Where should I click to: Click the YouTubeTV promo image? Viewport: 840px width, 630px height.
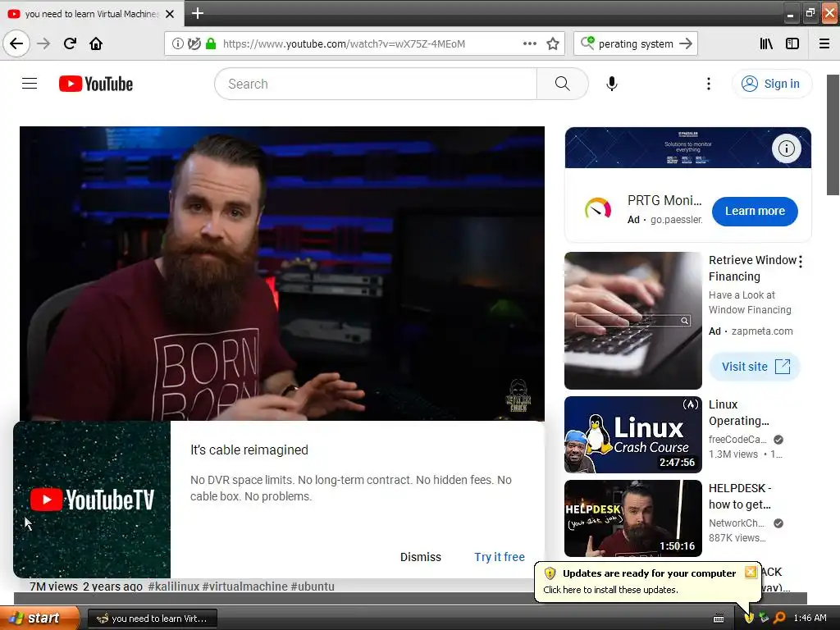[x=92, y=500]
